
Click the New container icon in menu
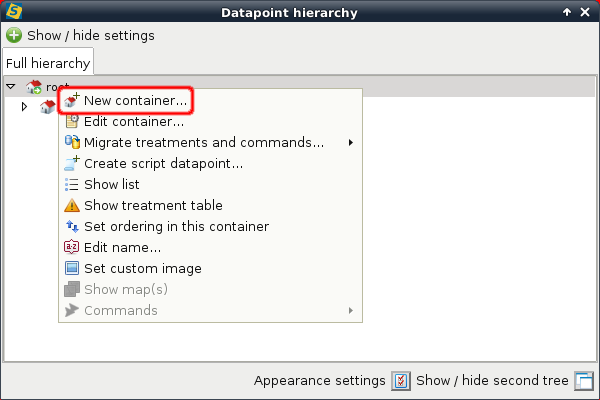[72, 101]
